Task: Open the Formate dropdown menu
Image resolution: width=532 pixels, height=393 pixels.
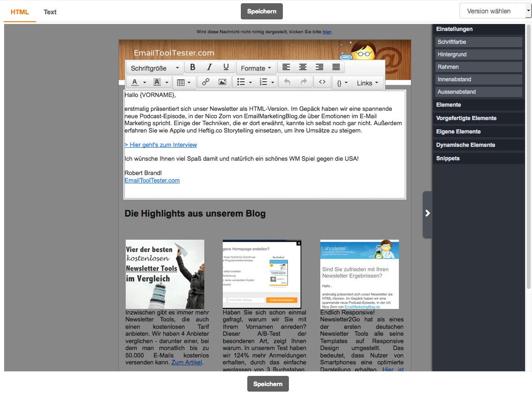Action: click(256, 68)
